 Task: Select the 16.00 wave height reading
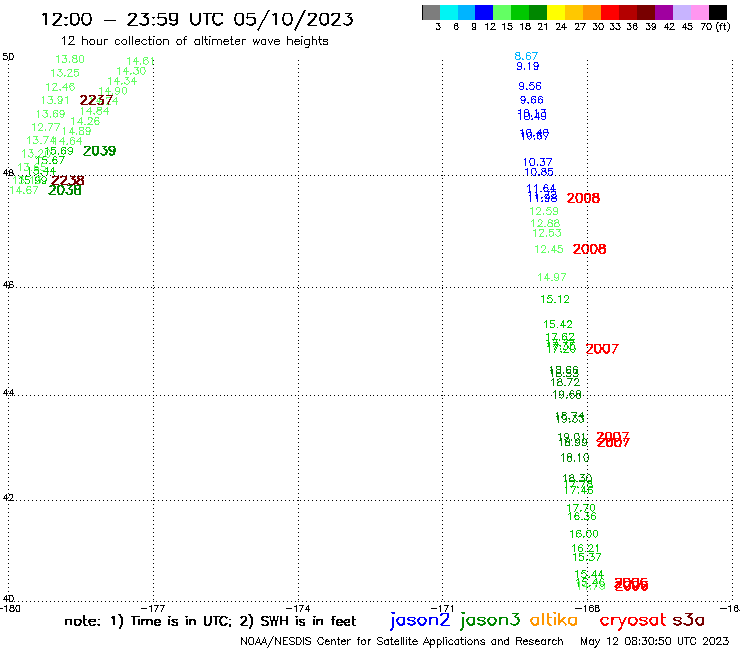pyautogui.click(x=584, y=534)
